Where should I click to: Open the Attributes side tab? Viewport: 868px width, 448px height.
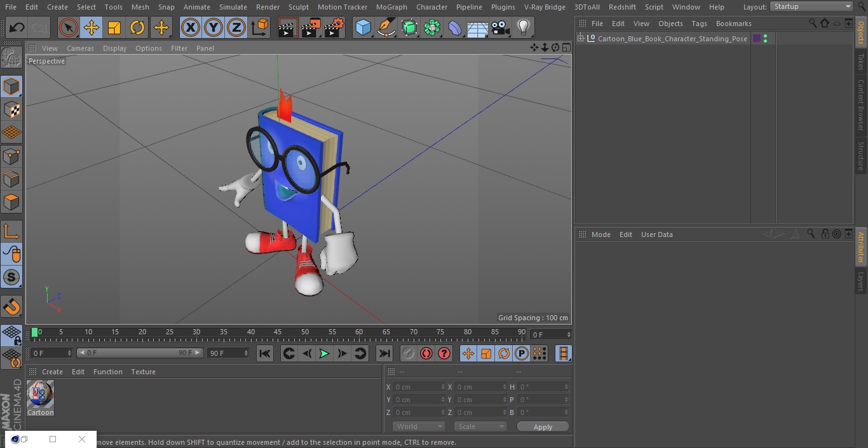point(861,247)
